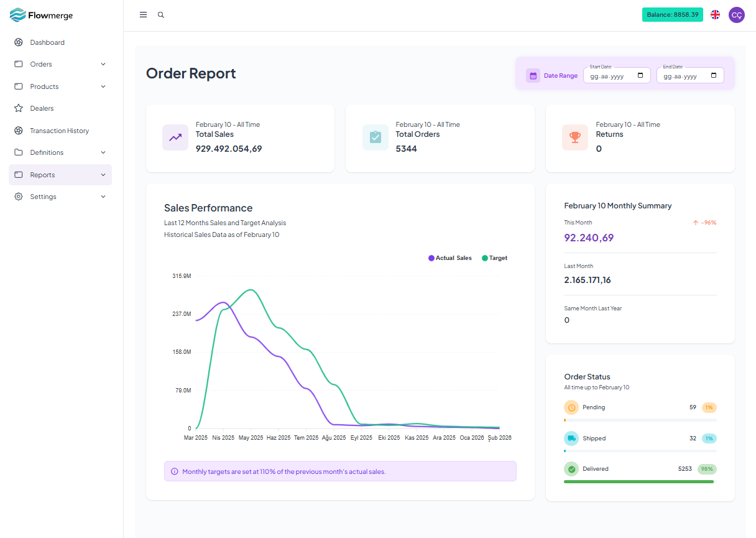Go to Transaction History page

coord(59,131)
